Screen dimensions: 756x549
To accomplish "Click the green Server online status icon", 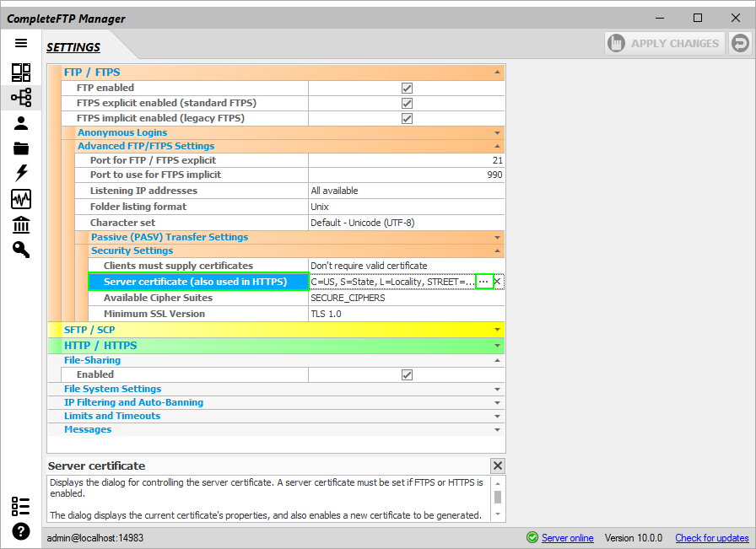I will click(532, 537).
